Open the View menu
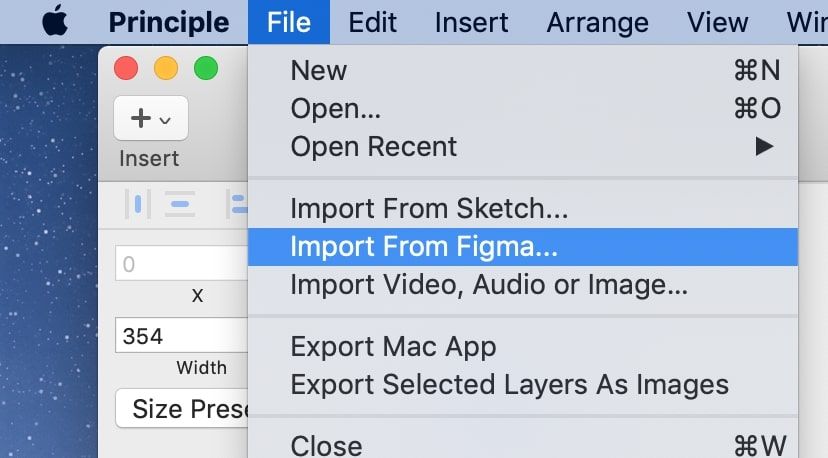Image resolution: width=828 pixels, height=458 pixels. [718, 21]
